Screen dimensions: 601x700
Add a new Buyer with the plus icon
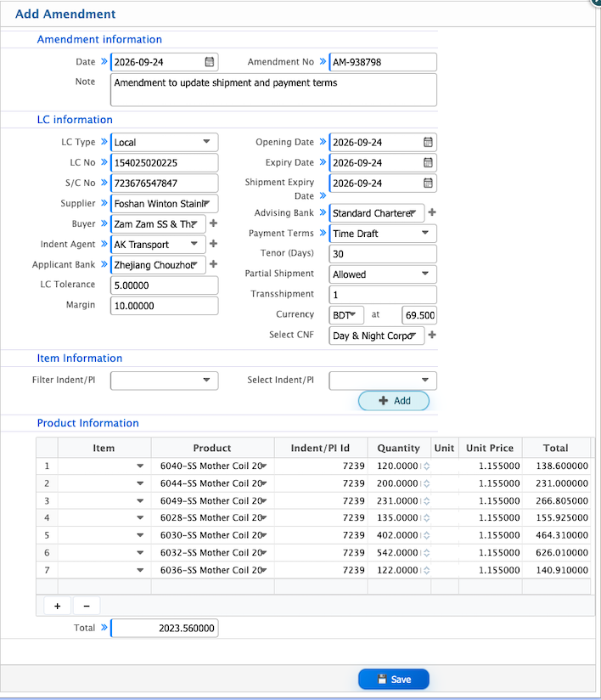213,223
